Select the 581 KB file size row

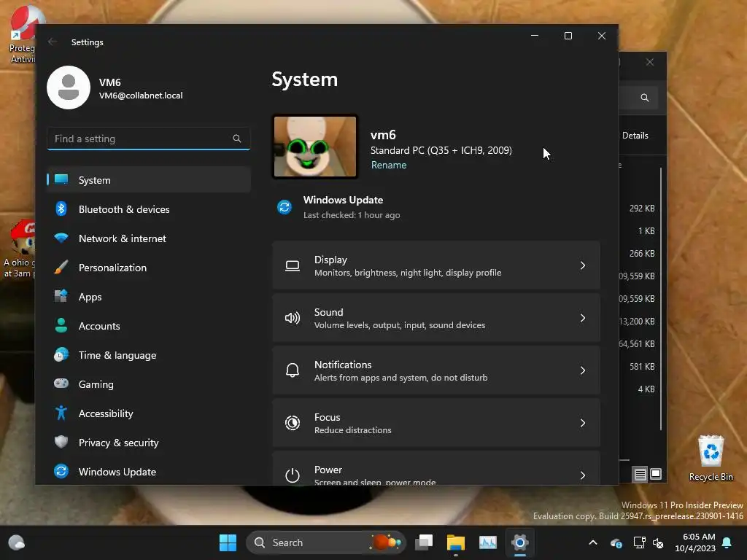coord(642,367)
